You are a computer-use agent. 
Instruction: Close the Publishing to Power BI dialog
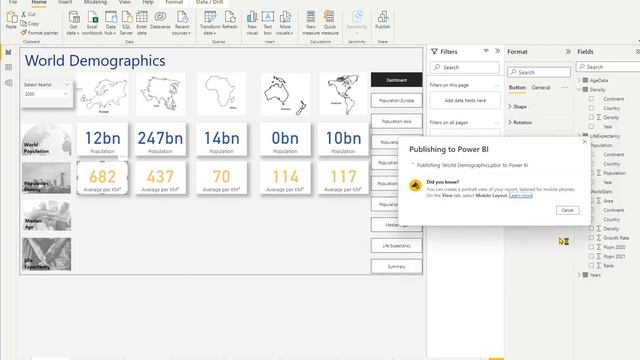pyautogui.click(x=584, y=141)
